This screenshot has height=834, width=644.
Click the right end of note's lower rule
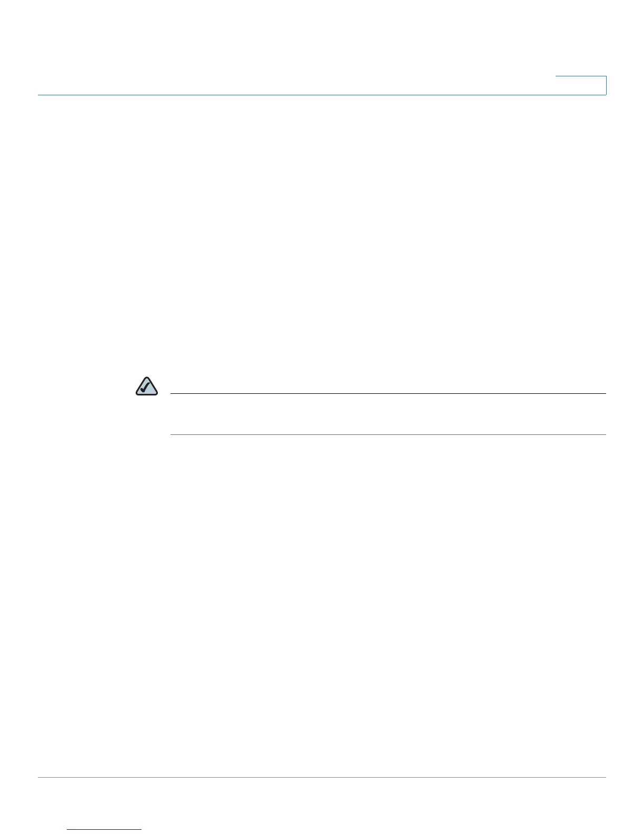point(605,434)
